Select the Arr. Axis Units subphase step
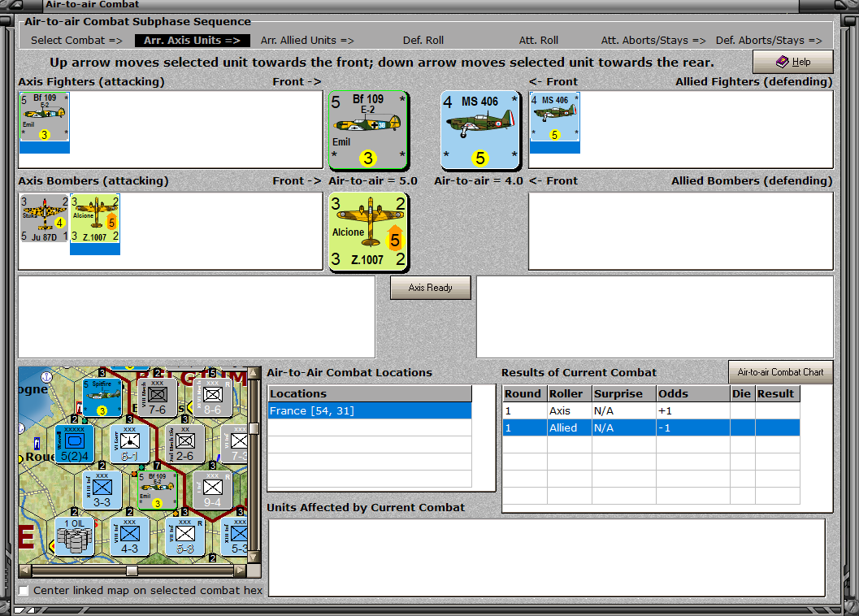This screenshot has width=859, height=616. [x=193, y=41]
